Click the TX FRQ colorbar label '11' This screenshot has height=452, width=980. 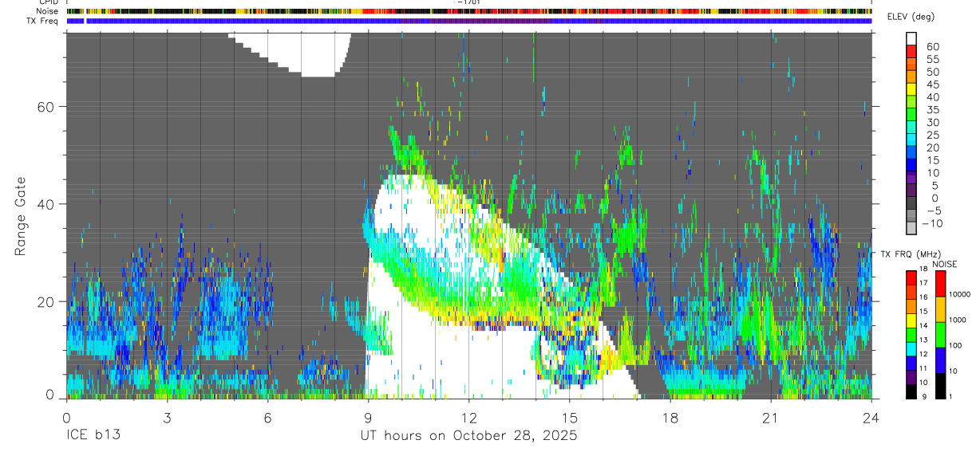point(924,368)
